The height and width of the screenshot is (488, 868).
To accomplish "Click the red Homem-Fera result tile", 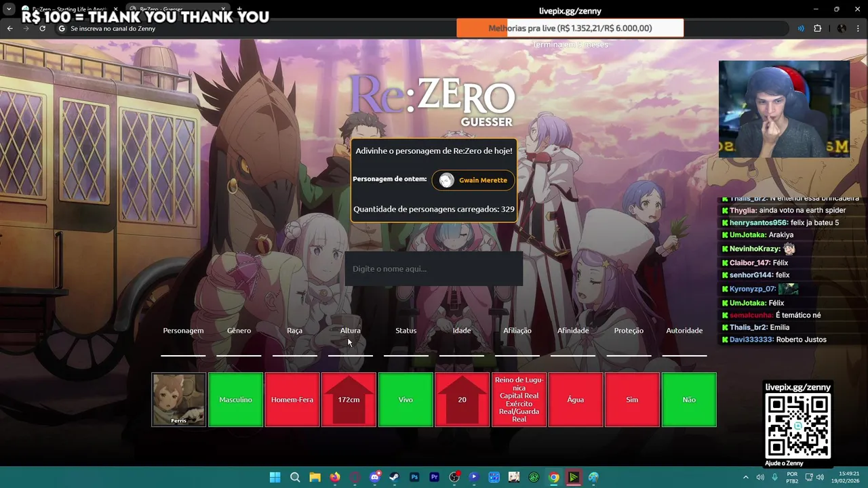I will 292,400.
